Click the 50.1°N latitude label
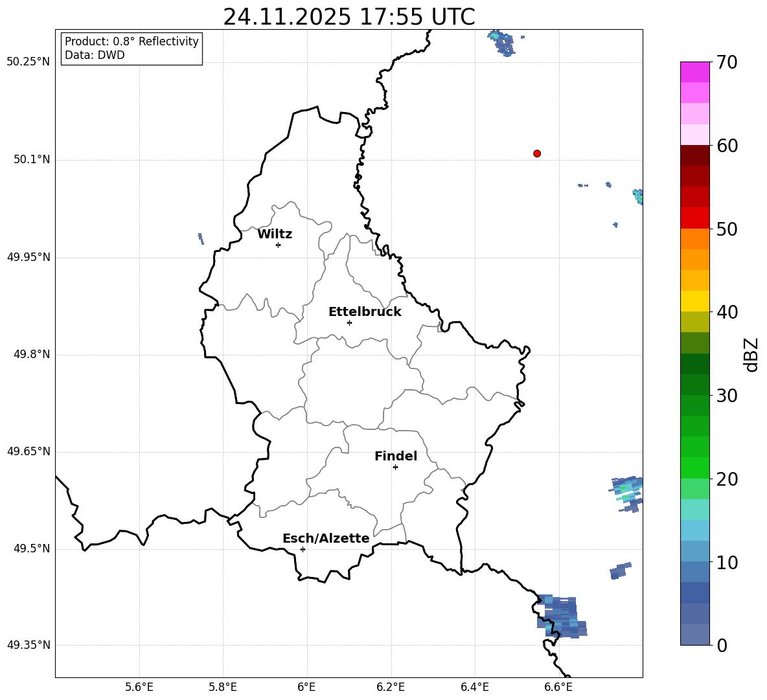The width and height of the screenshot is (767, 700). click(x=32, y=159)
